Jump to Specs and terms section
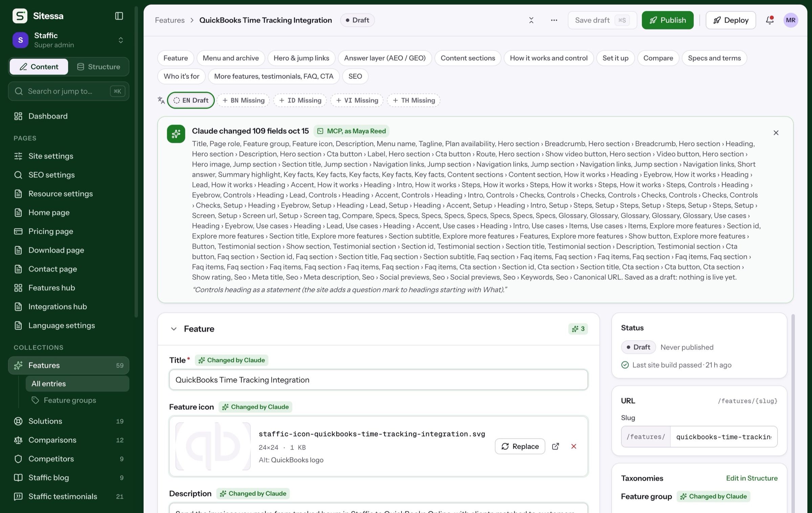The image size is (812, 513). 714,58
